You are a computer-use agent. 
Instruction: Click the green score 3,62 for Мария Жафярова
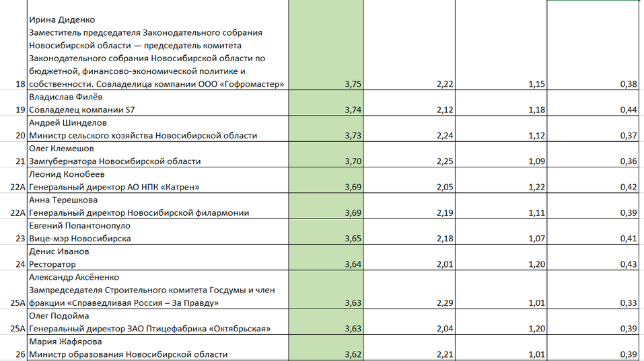pyautogui.click(x=326, y=354)
